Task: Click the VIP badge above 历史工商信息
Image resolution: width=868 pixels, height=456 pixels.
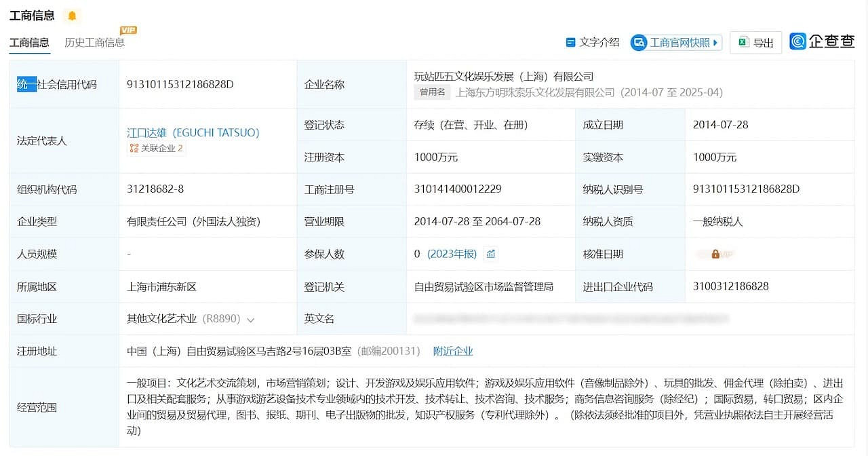Action: coord(128,30)
